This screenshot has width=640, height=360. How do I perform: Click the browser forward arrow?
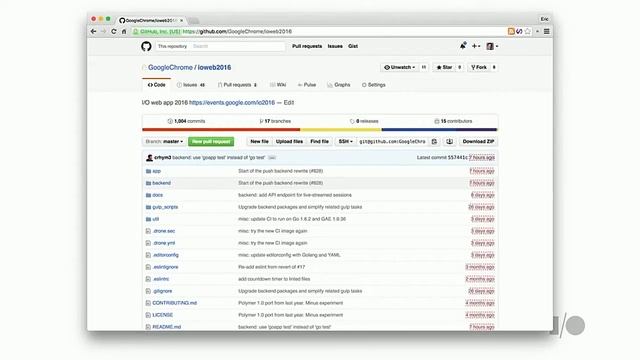coord(103,31)
